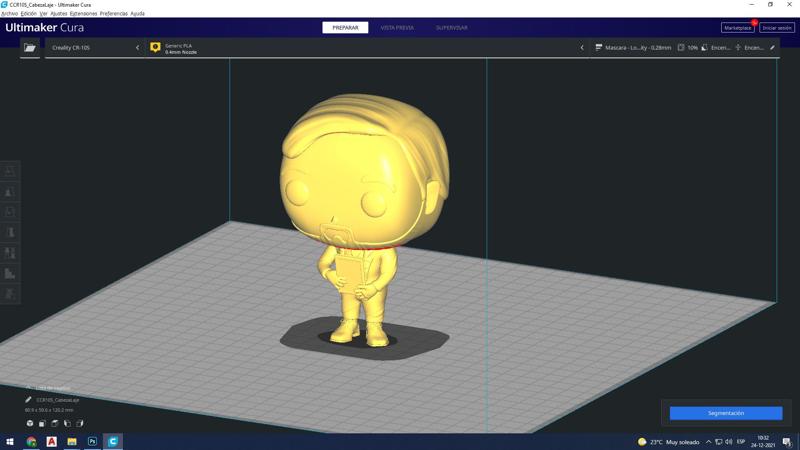Open the notification center icon

[x=787, y=442]
